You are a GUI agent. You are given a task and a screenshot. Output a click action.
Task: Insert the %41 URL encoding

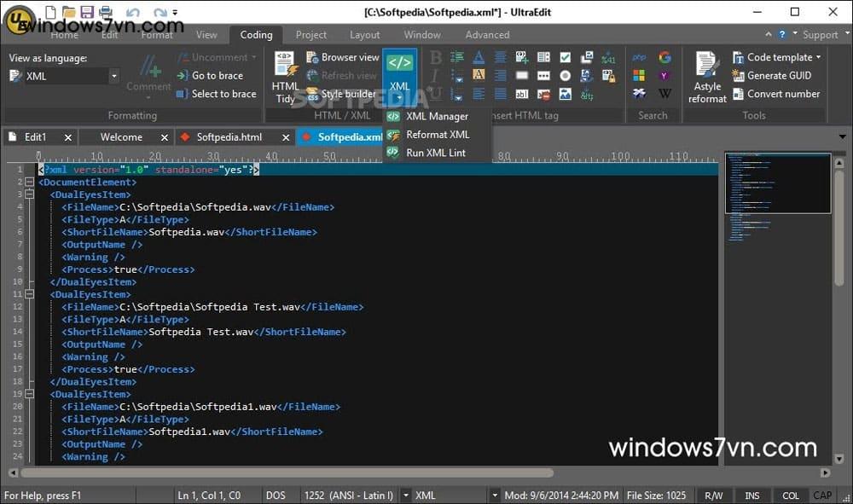(x=608, y=57)
